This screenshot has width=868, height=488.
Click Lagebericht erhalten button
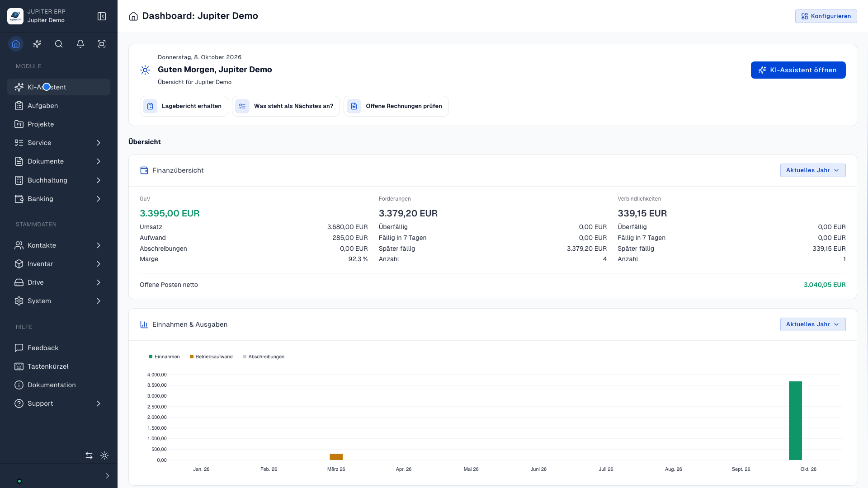tap(184, 106)
